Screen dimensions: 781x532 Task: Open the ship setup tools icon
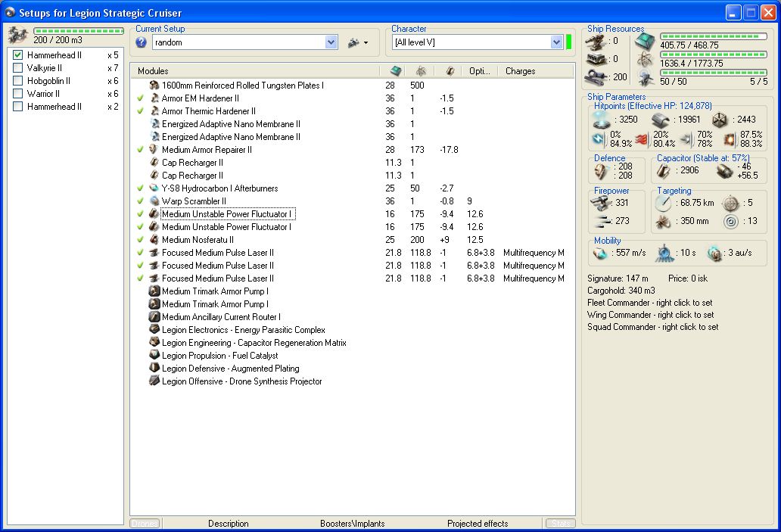[x=353, y=43]
